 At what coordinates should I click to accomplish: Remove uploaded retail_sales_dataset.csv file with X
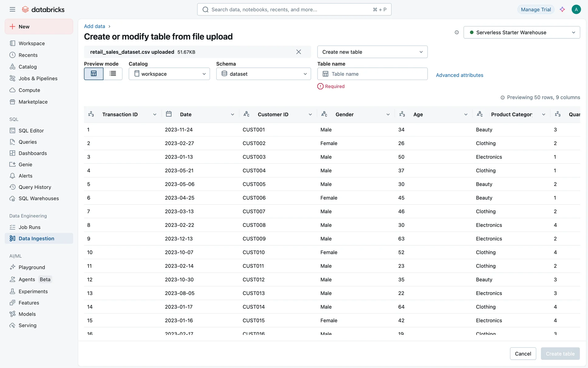(299, 52)
